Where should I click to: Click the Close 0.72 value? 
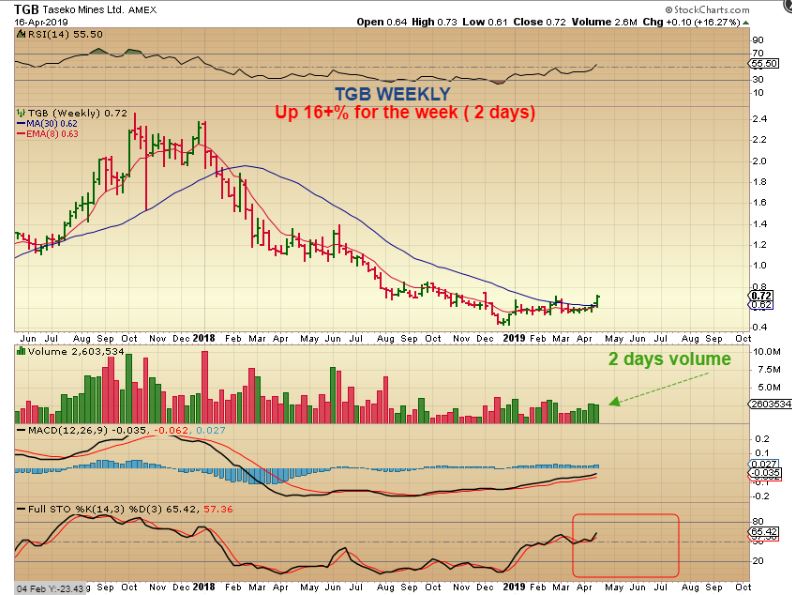[x=539, y=22]
